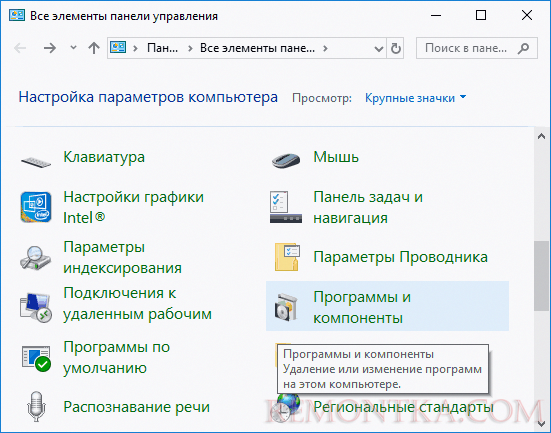Go back to previous page

pyautogui.click(x=20, y=48)
